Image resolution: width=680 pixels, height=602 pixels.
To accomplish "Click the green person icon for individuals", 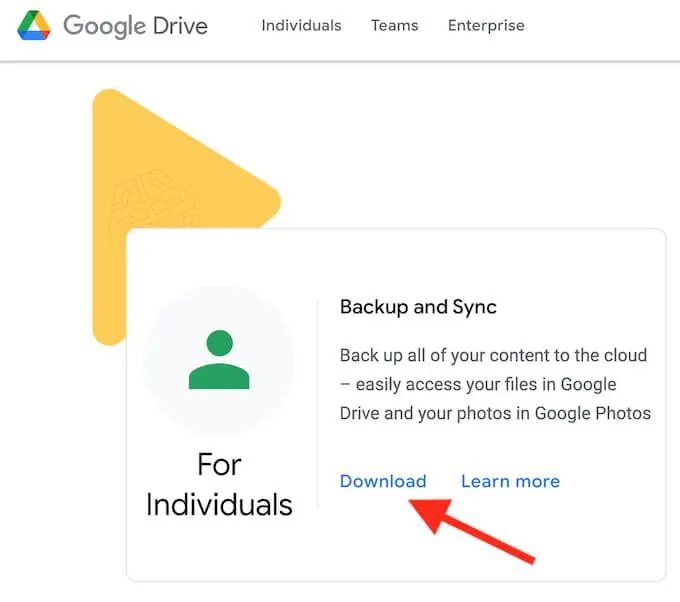I will coord(219,360).
